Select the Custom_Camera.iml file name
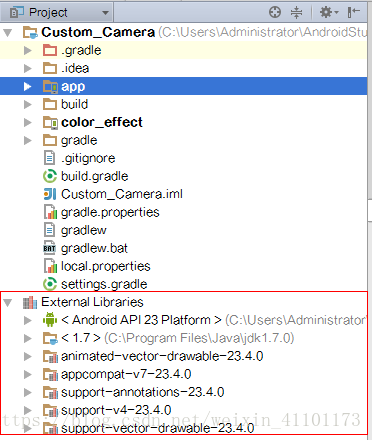This screenshot has width=372, height=440. click(x=122, y=194)
